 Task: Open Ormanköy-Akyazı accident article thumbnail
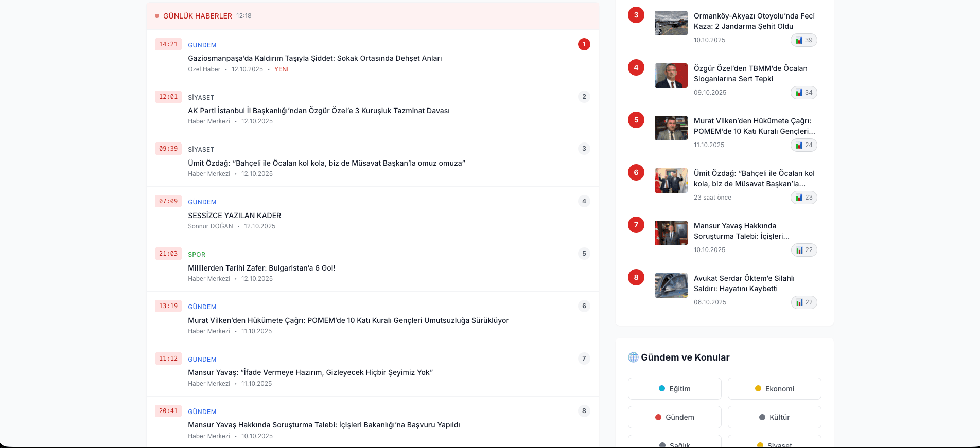click(x=671, y=23)
